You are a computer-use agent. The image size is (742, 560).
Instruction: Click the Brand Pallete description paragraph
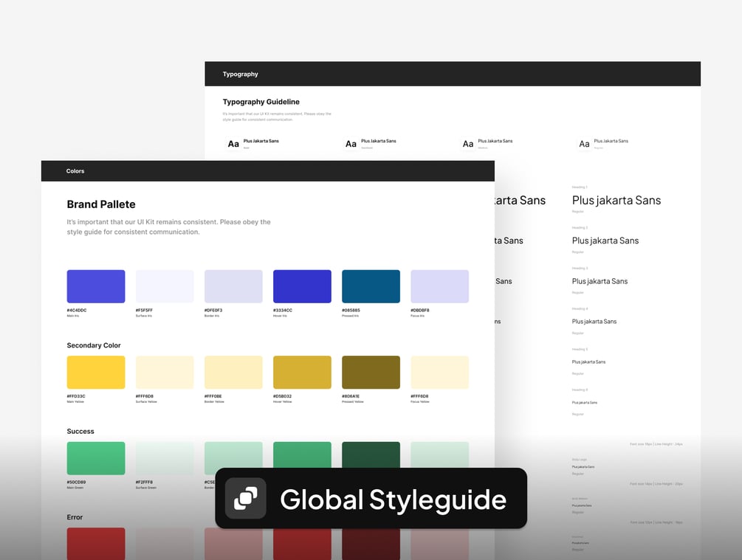[x=168, y=227]
